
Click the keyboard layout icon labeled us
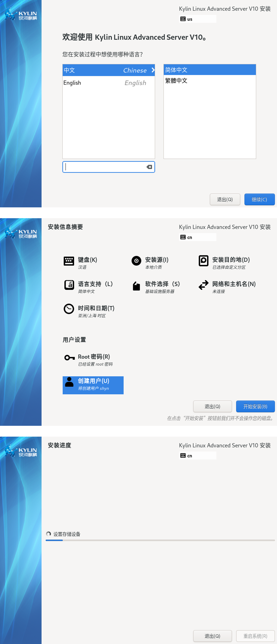click(x=183, y=19)
